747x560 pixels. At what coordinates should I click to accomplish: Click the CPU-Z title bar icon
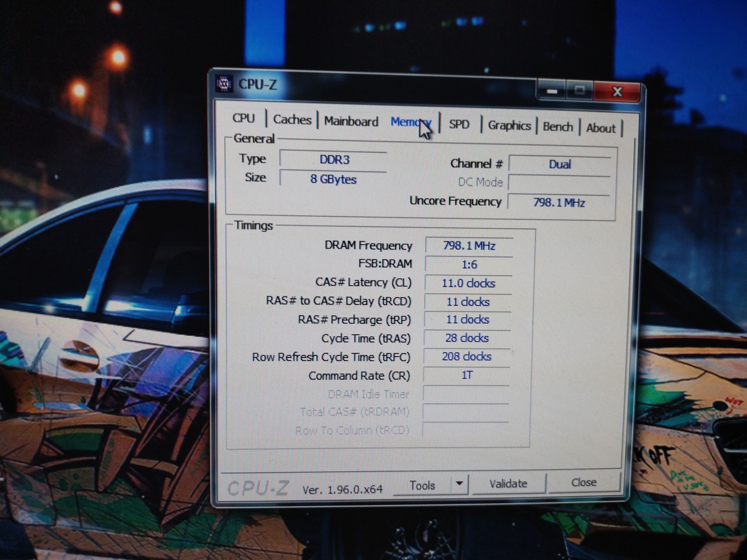(224, 84)
